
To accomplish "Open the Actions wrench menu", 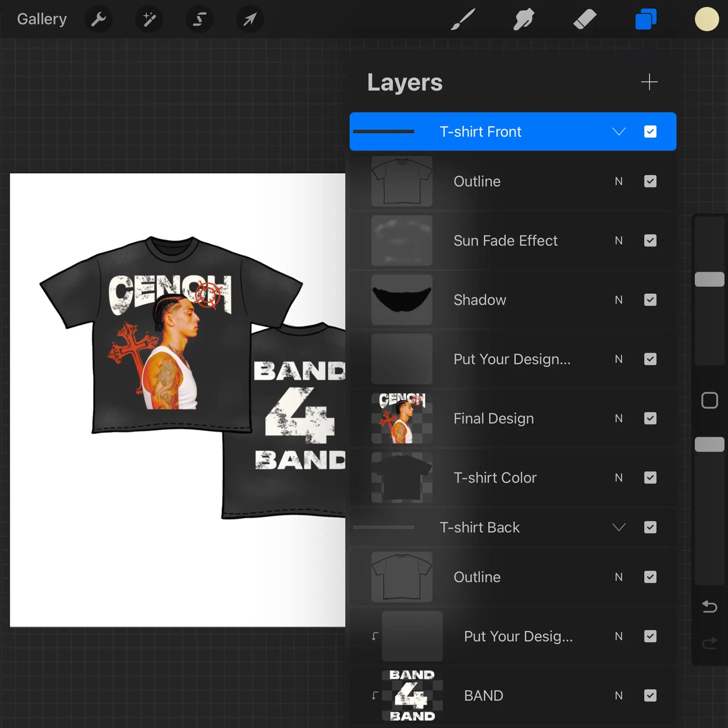I will 99,19.
